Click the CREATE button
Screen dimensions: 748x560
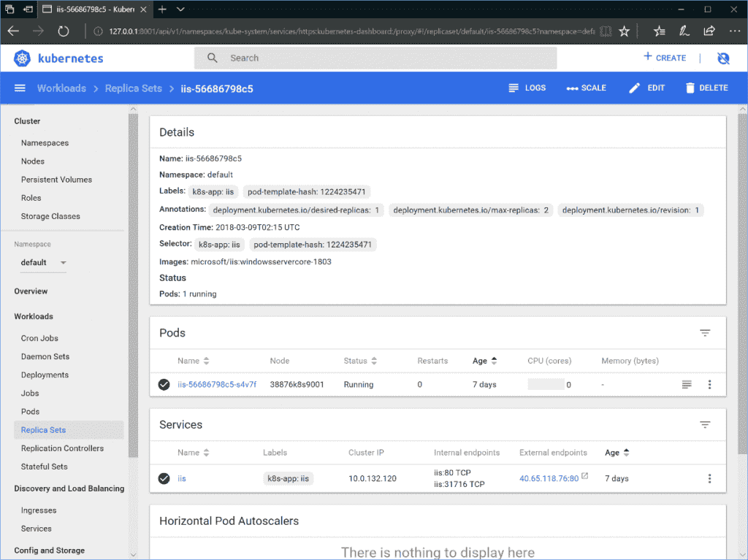pyautogui.click(x=665, y=58)
